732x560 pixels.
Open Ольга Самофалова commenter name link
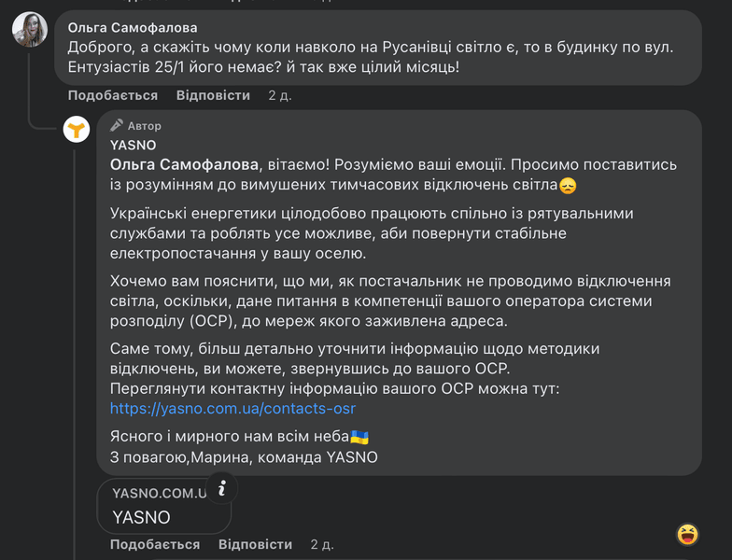[x=133, y=28]
